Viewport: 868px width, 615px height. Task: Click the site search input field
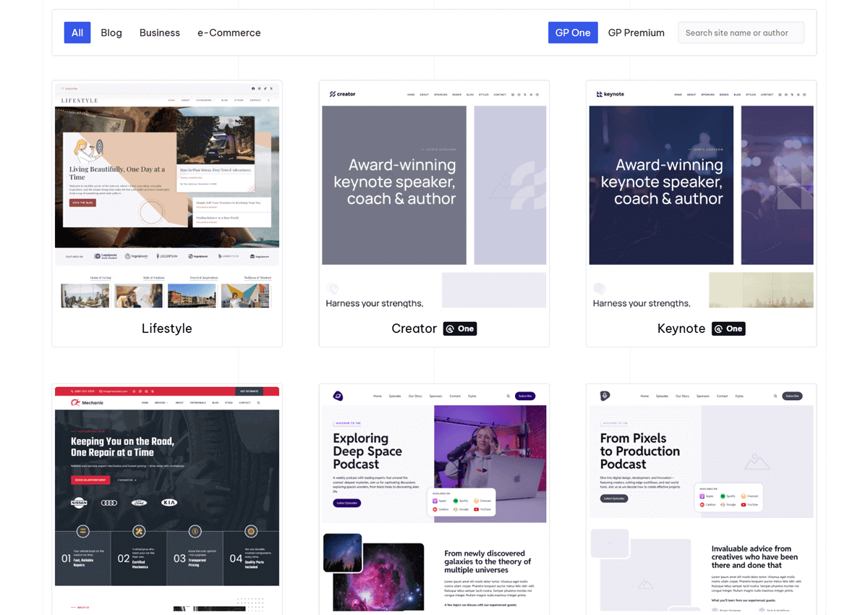coord(740,32)
